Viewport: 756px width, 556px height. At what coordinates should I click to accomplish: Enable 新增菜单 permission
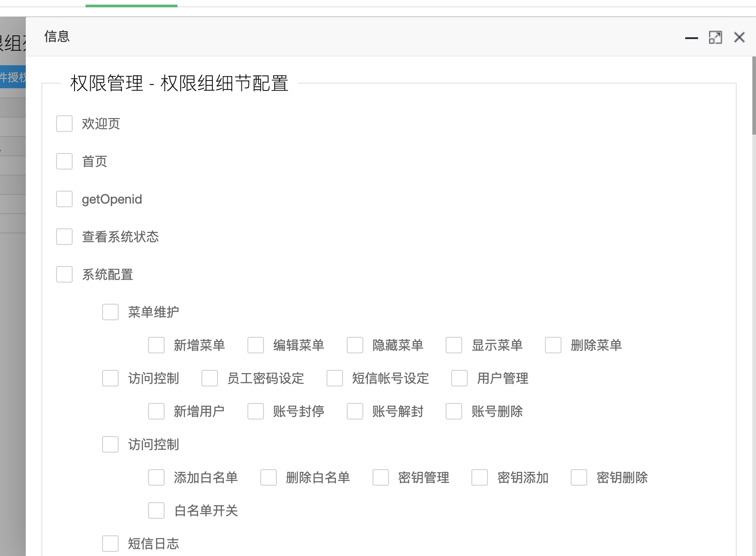(156, 345)
